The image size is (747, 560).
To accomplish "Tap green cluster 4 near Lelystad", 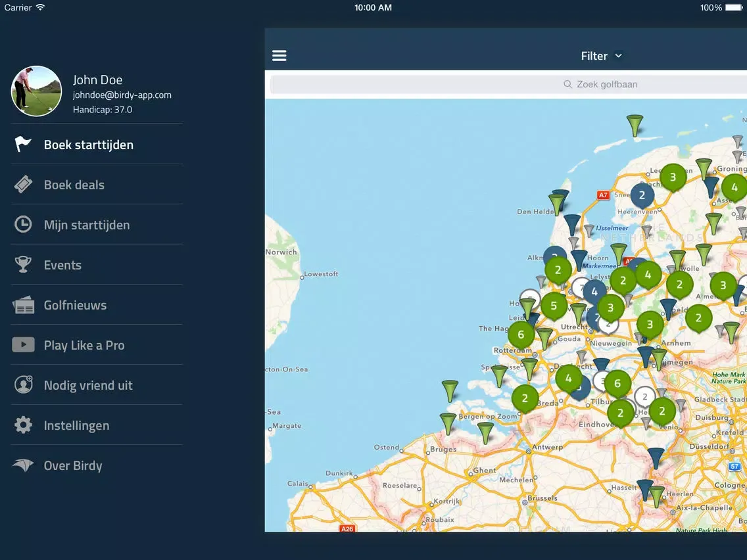I will coord(648,275).
